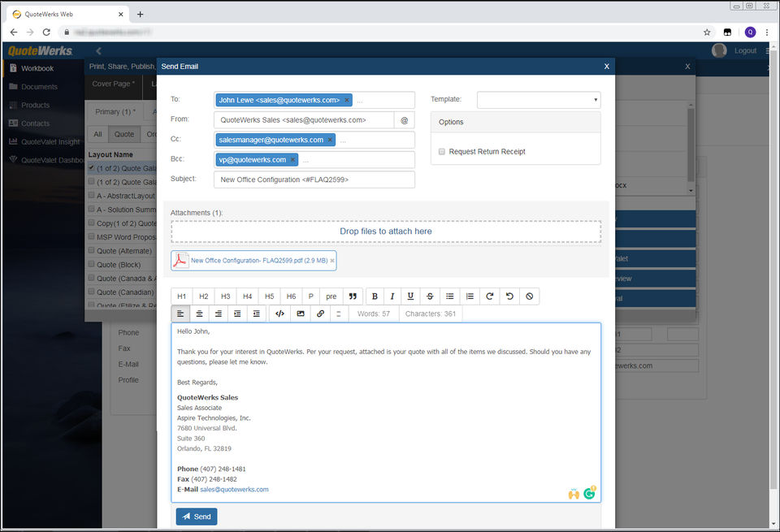The image size is (780, 532).
Task: Click the undo icon in editor
Action: pyautogui.click(x=509, y=296)
